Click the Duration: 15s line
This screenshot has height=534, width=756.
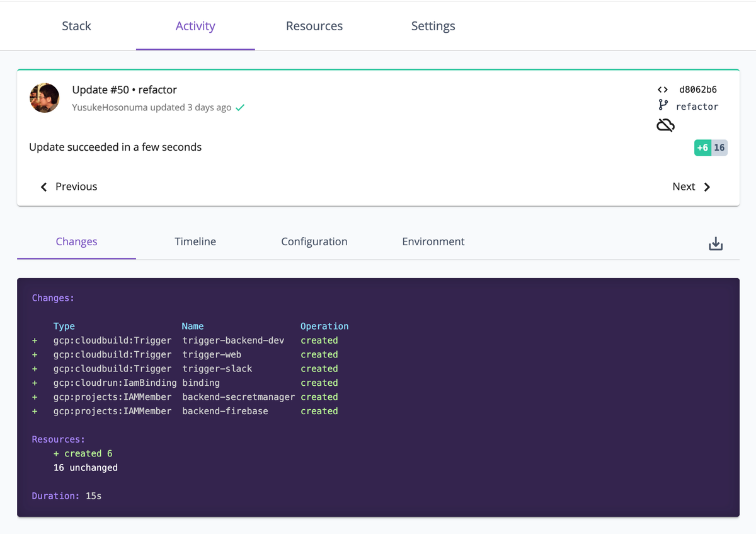point(67,496)
